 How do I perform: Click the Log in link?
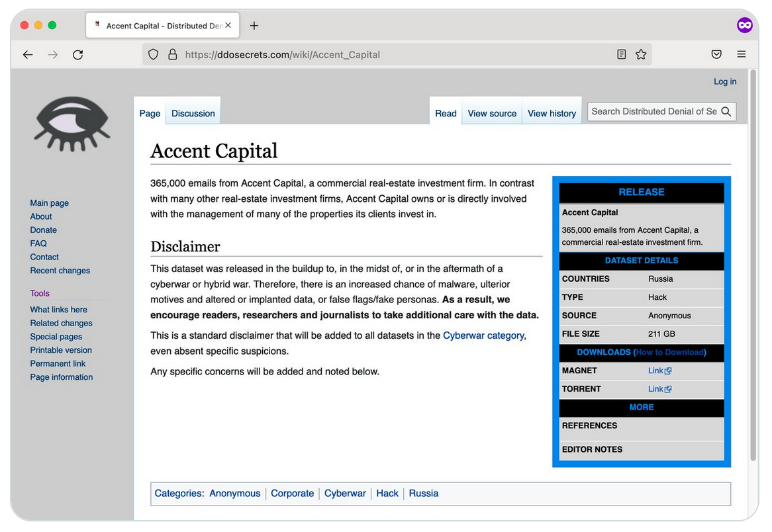point(725,81)
